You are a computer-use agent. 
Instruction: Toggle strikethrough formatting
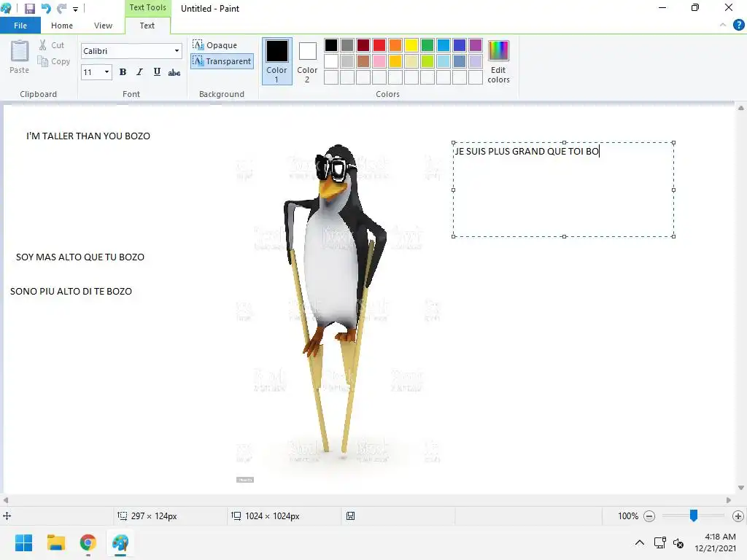(x=174, y=72)
